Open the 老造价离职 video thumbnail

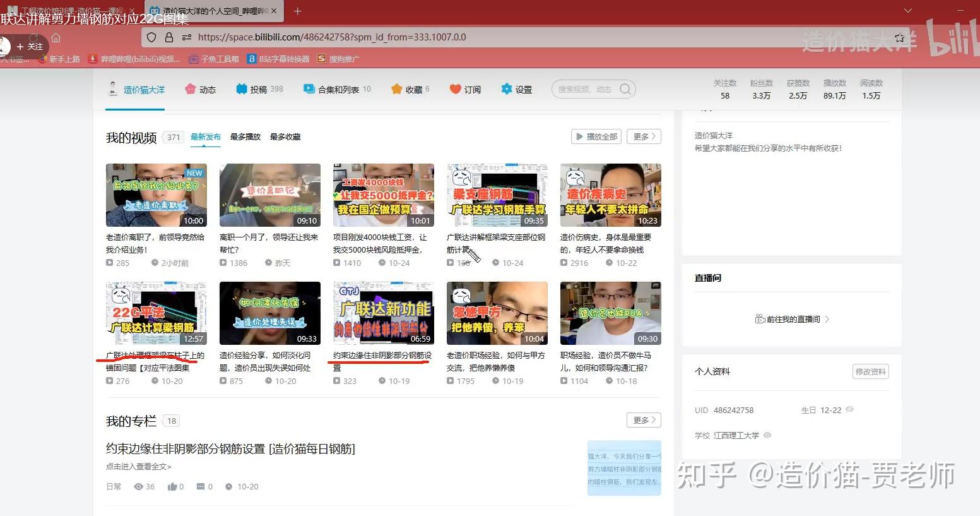click(x=156, y=195)
